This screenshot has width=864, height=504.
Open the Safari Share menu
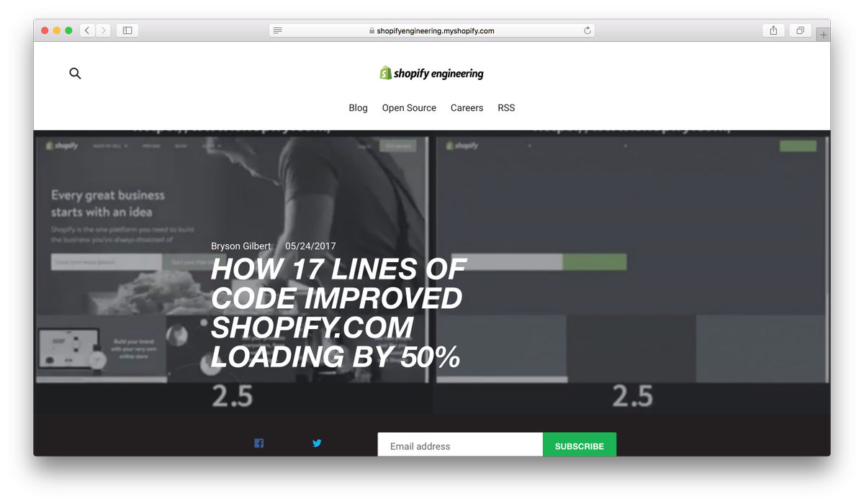[x=773, y=30]
